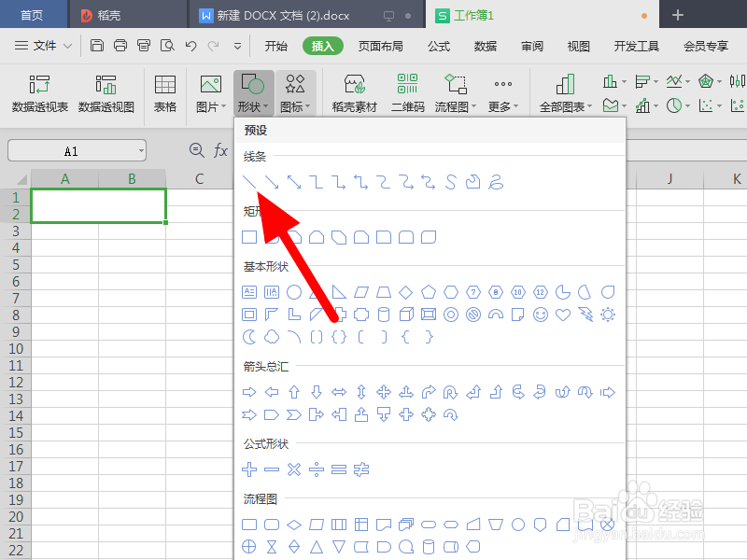
Task: Insert the cube basic shape
Action: [406, 315]
